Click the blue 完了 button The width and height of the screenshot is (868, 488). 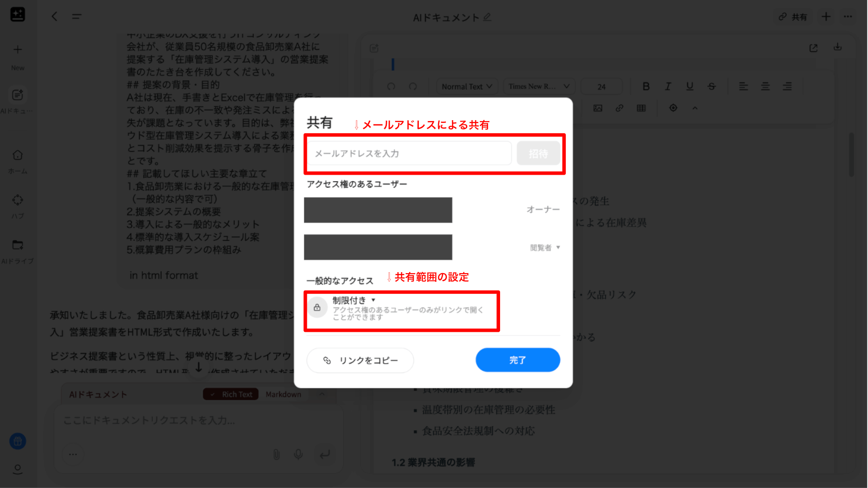[518, 360]
